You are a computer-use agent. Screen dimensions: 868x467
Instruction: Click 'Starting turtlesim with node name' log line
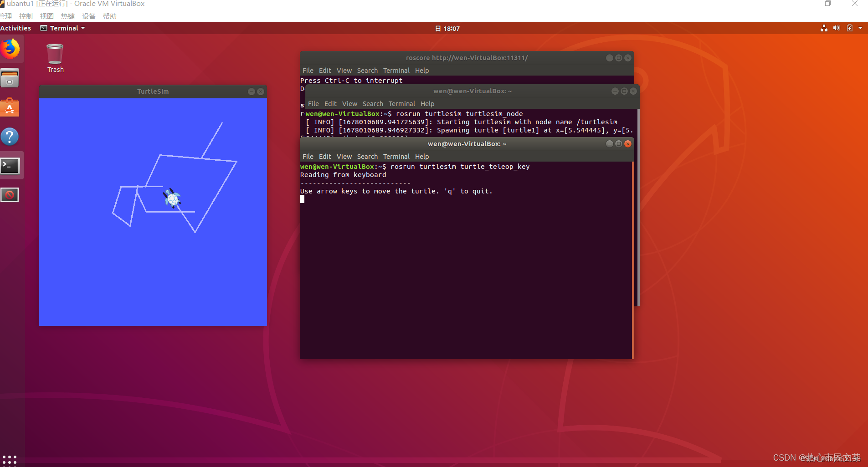pos(462,122)
